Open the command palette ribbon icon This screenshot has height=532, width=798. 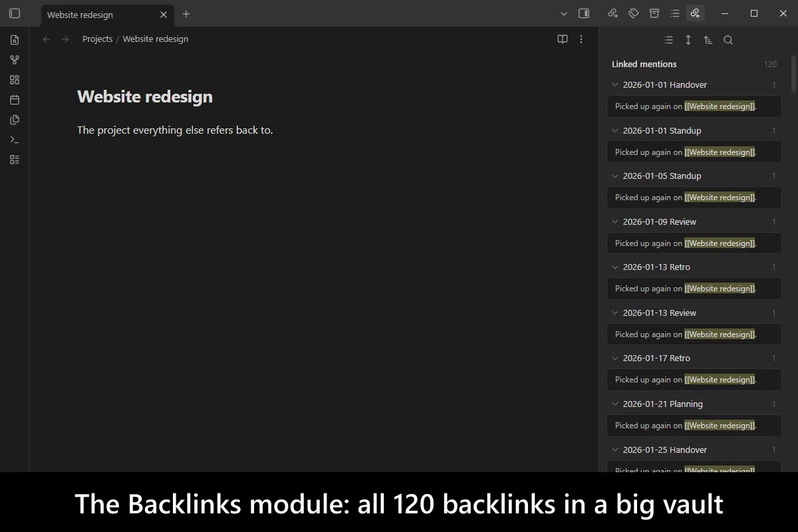pos(15,140)
